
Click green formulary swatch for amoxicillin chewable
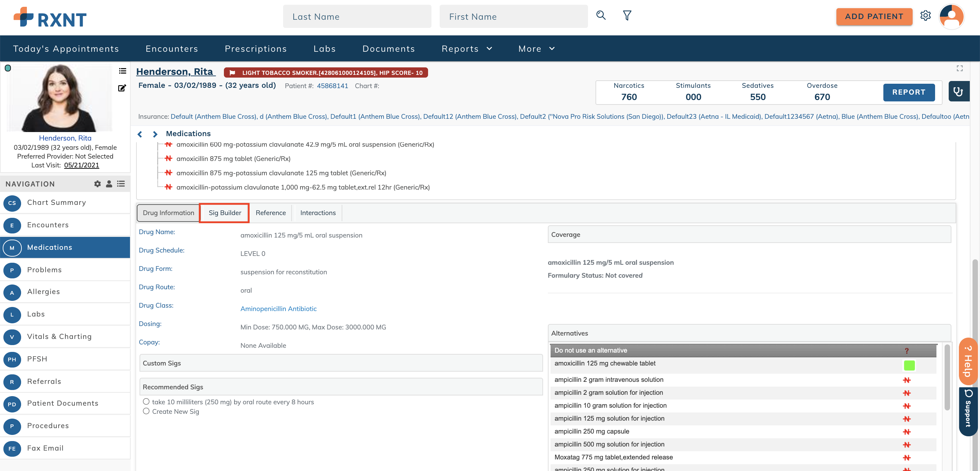point(909,365)
